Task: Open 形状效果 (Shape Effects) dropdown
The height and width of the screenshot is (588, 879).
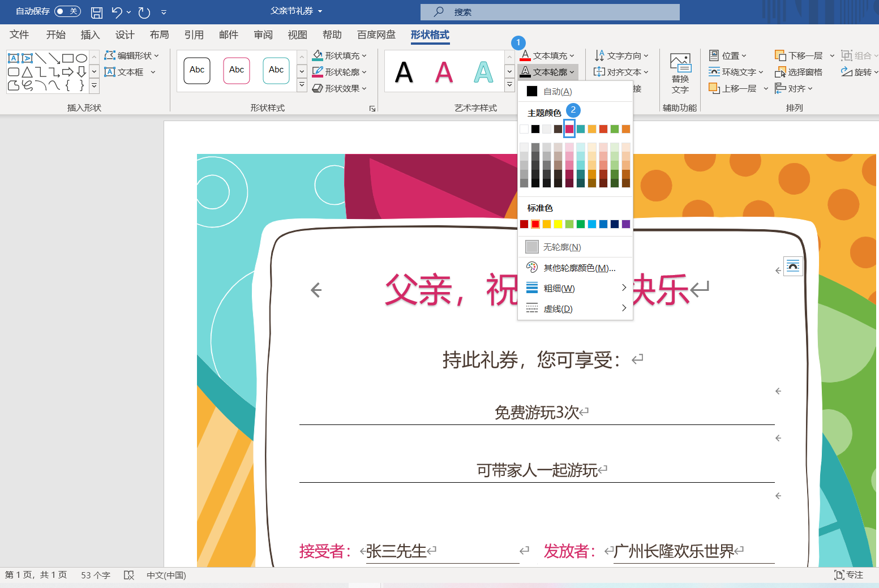Action: click(x=340, y=88)
